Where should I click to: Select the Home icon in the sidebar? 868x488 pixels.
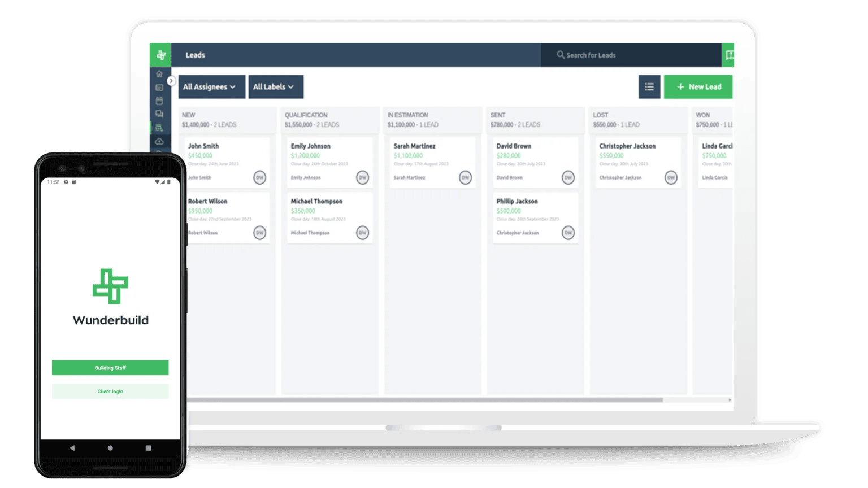click(x=159, y=74)
